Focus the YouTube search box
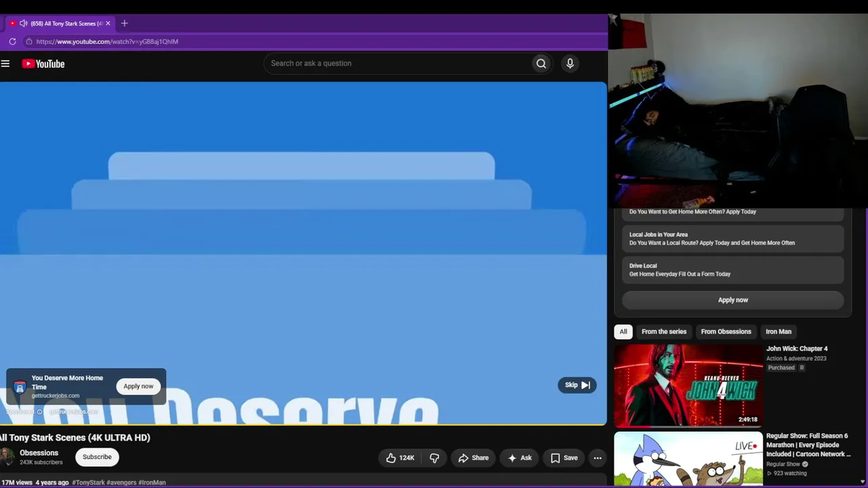The height and width of the screenshot is (488, 868). 397,64
